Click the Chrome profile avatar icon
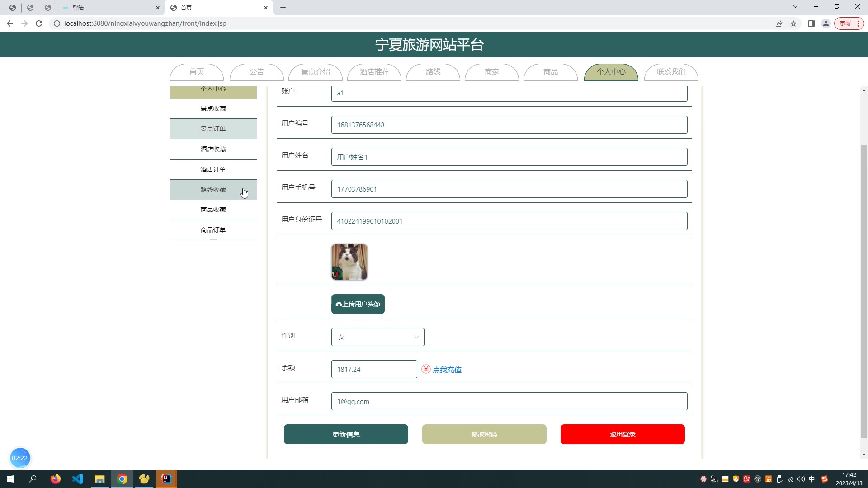The width and height of the screenshot is (868, 488). [x=826, y=23]
